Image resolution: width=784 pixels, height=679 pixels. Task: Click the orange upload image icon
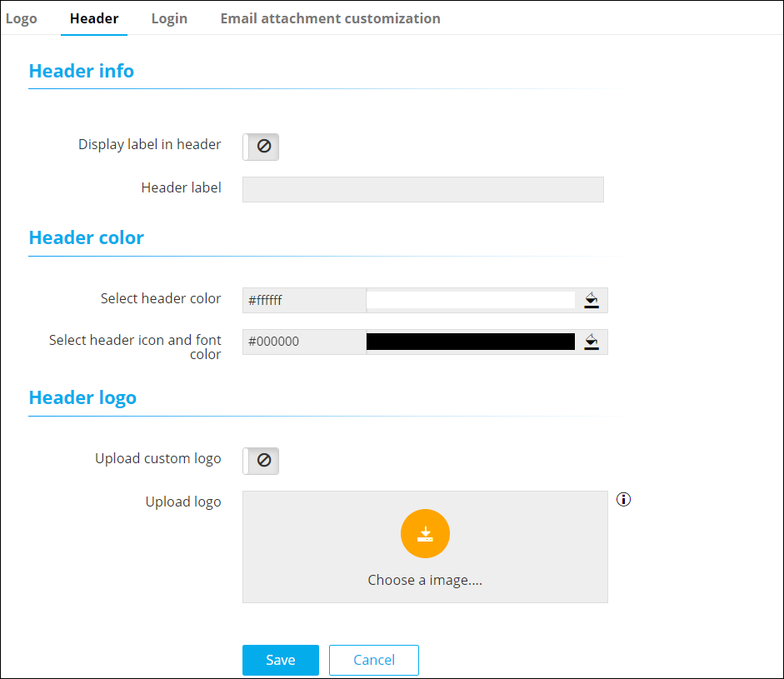[x=425, y=533]
